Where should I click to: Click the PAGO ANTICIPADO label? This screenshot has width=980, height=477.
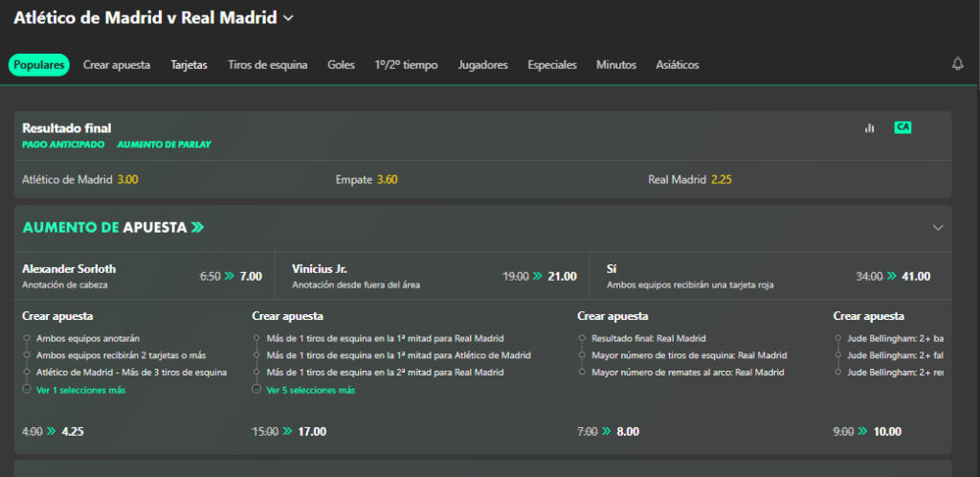pos(64,145)
